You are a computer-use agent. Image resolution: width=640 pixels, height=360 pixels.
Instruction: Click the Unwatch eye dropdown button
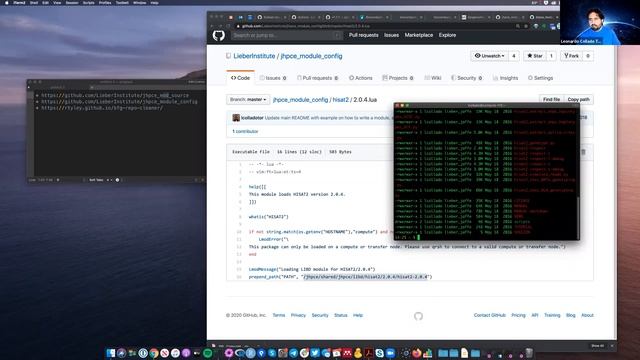click(x=489, y=56)
